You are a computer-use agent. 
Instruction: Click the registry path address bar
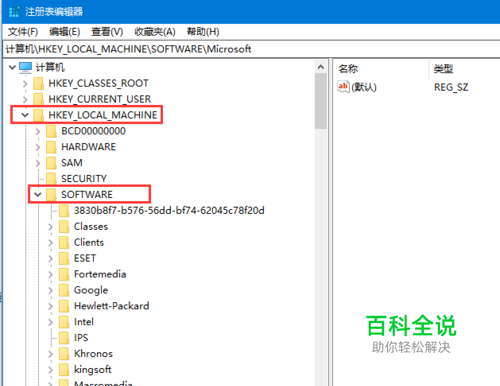click(x=252, y=49)
